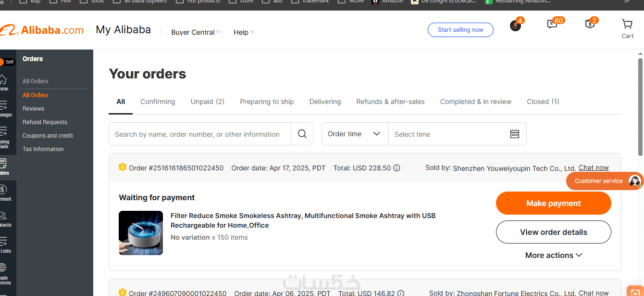Click the My Alibaba heading link
Viewport: 644px width, 296px height.
click(x=123, y=30)
